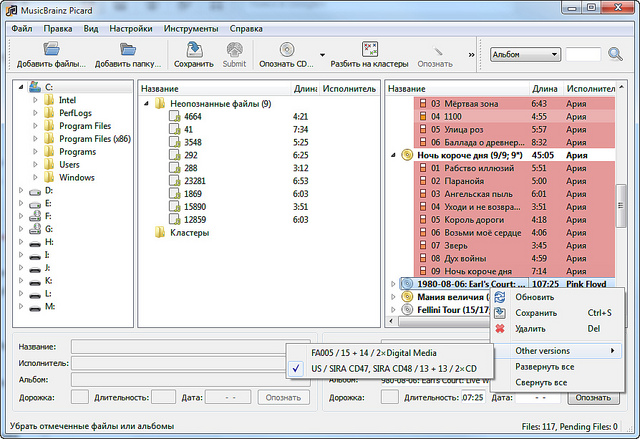The image size is (640, 439).
Task: Collapse the C: drive tree node
Action: pos(21,87)
